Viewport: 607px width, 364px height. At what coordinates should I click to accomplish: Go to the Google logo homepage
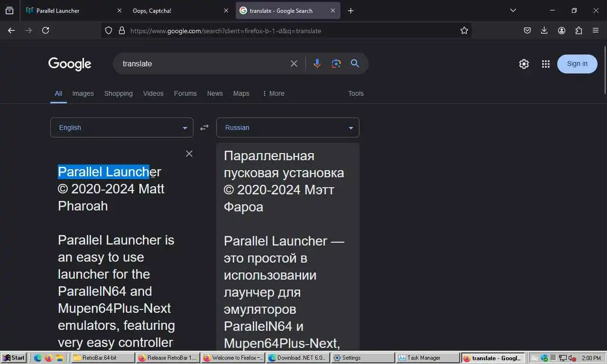(x=70, y=64)
